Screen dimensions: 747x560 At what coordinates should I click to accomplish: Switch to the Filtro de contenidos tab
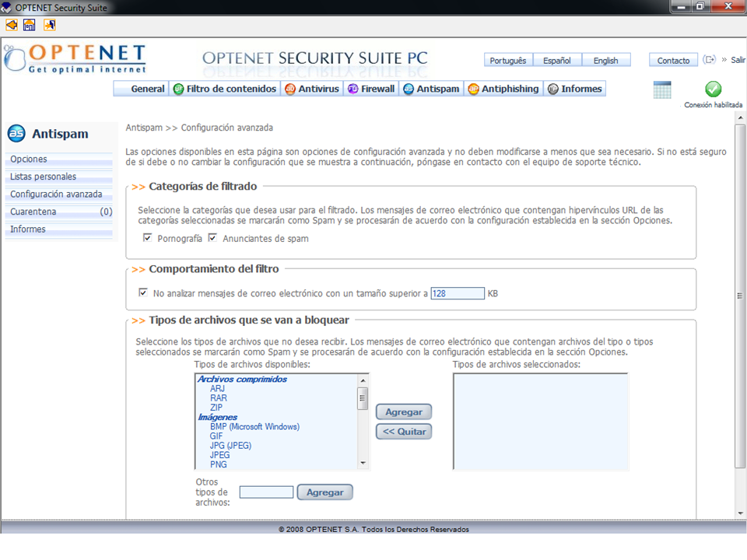(225, 89)
